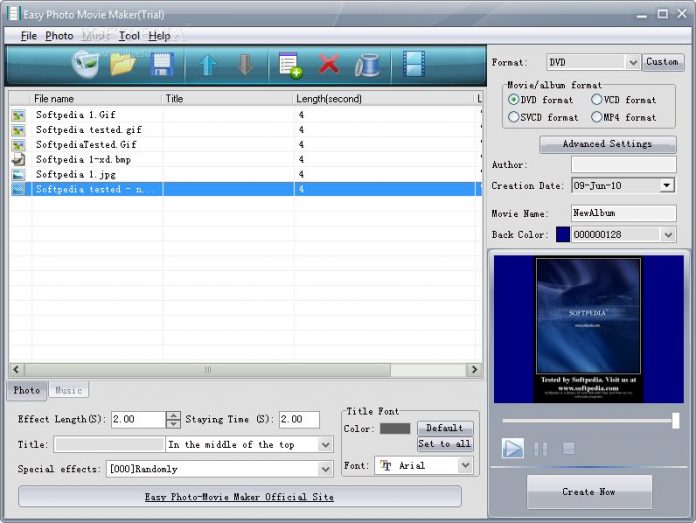Click the Title Font gray color swatch
Viewport: 696px width, 523px height.
click(395, 428)
